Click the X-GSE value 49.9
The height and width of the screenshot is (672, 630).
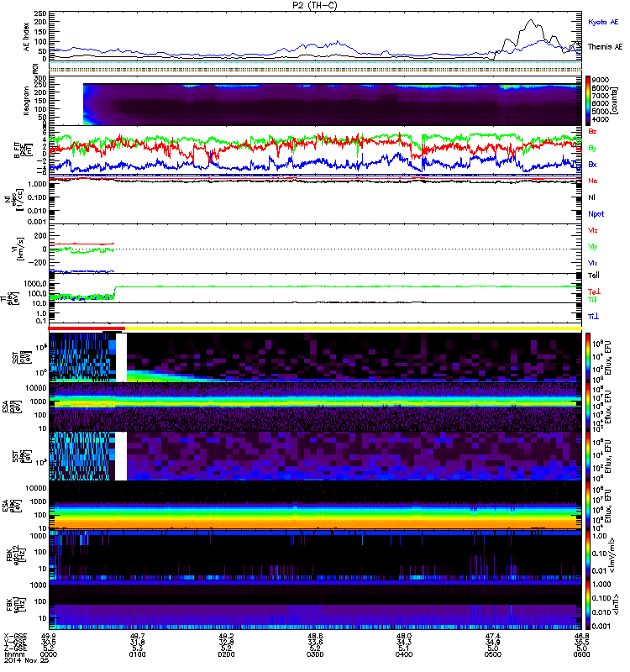click(x=49, y=637)
